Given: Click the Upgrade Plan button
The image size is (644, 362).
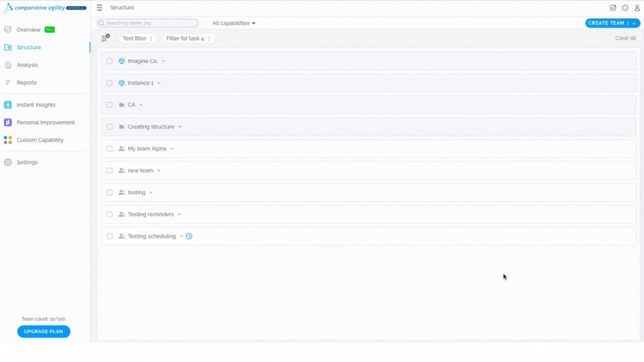Looking at the screenshot, I should pyautogui.click(x=44, y=331).
